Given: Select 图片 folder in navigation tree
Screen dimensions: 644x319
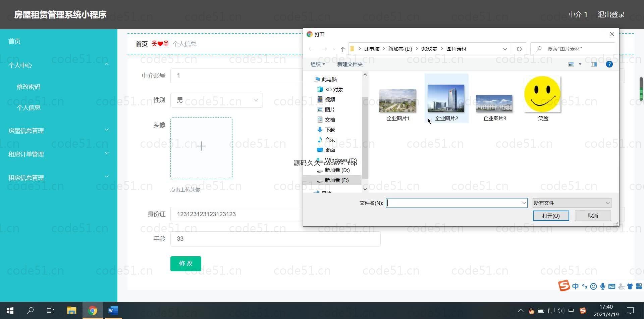Looking at the screenshot, I should pyautogui.click(x=326, y=109).
